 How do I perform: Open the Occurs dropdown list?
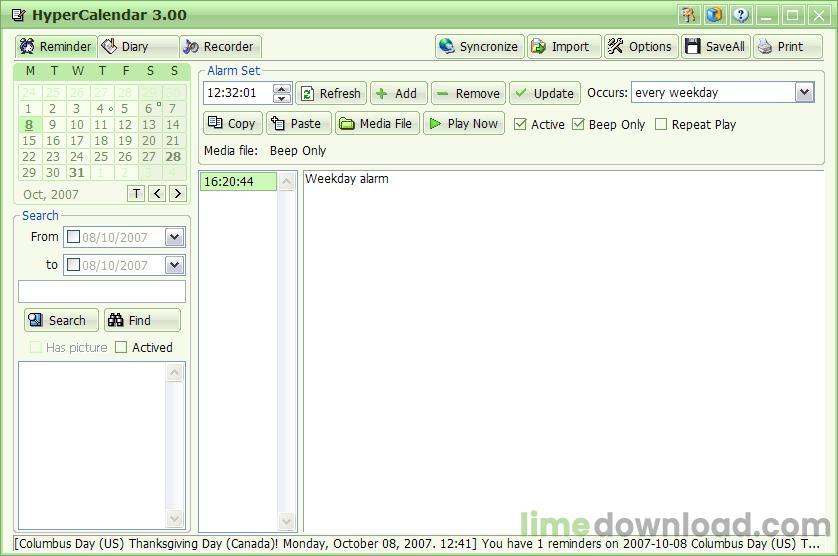(x=804, y=92)
